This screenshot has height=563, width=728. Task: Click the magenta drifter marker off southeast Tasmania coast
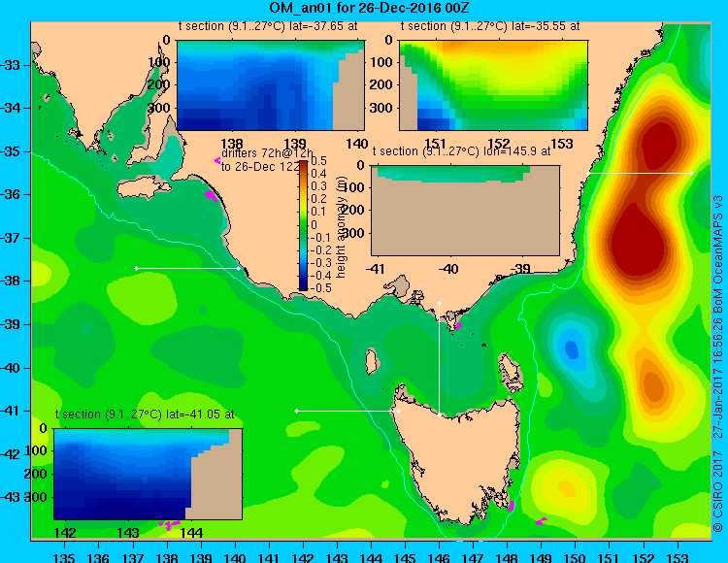point(511,506)
